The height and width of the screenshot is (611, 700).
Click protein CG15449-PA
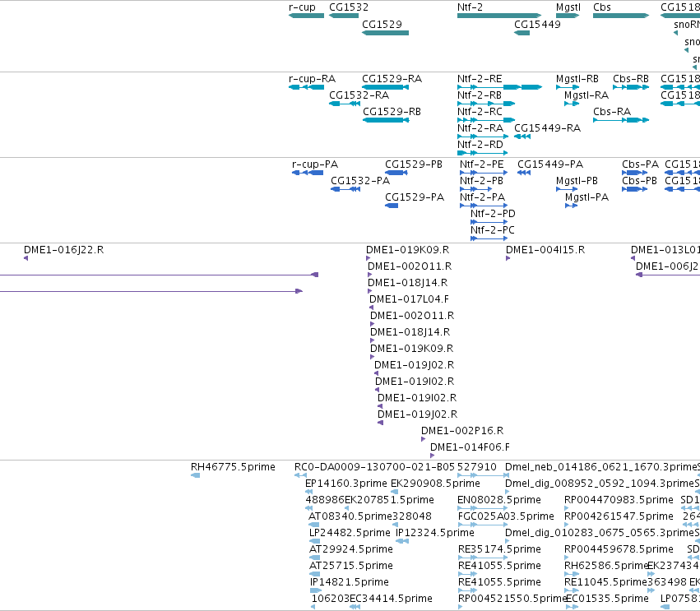524,173
